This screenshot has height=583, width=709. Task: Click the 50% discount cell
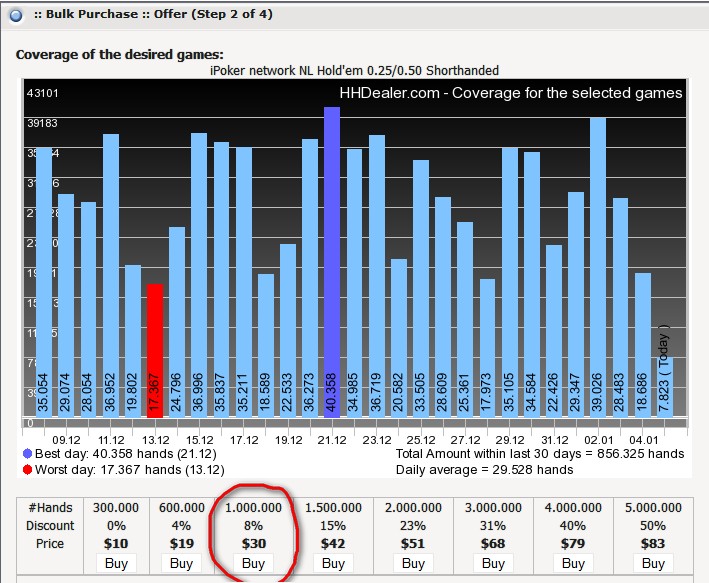[x=653, y=526]
